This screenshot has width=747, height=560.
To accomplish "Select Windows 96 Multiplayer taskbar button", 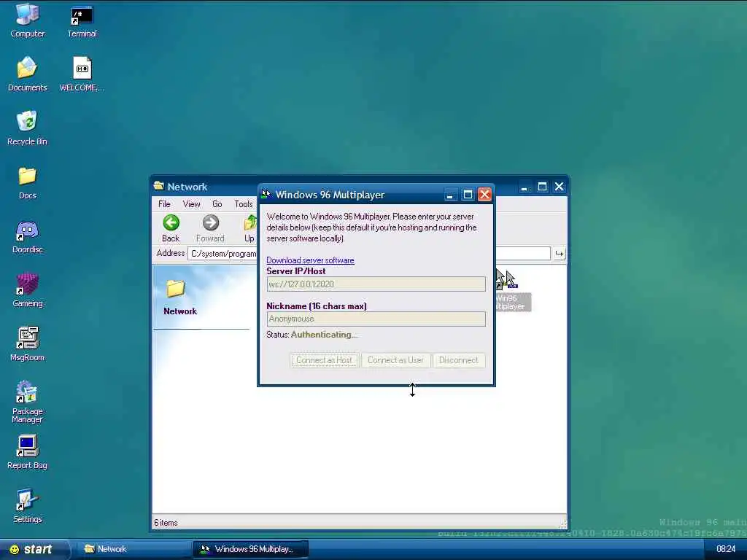I will [251, 549].
